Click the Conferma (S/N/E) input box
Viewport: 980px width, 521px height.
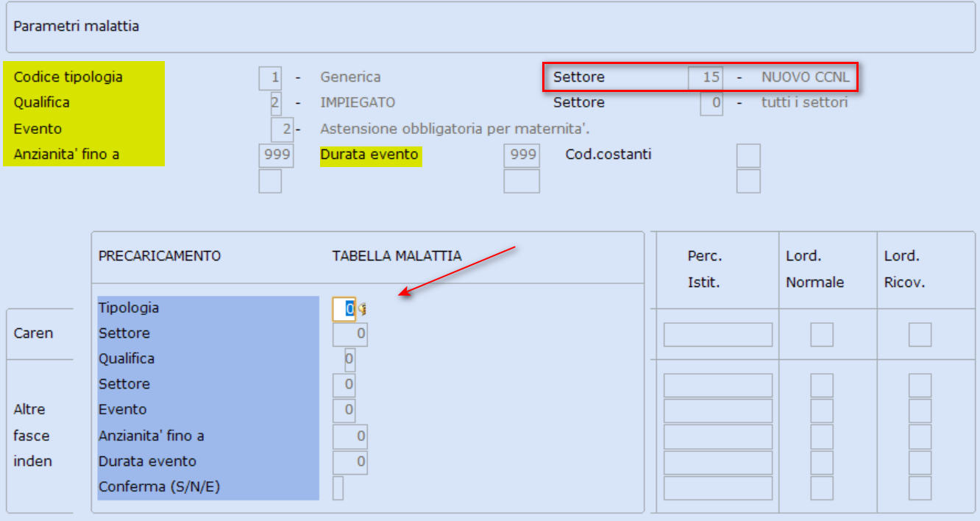tap(338, 488)
